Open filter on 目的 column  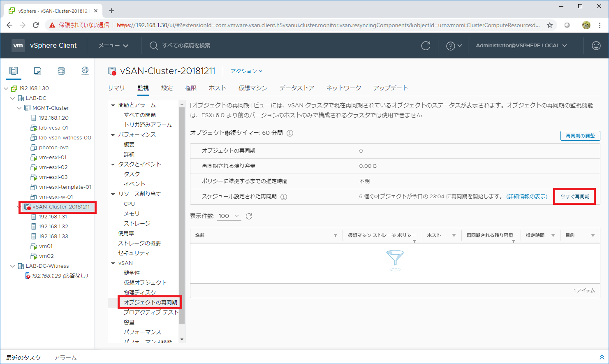(x=593, y=236)
